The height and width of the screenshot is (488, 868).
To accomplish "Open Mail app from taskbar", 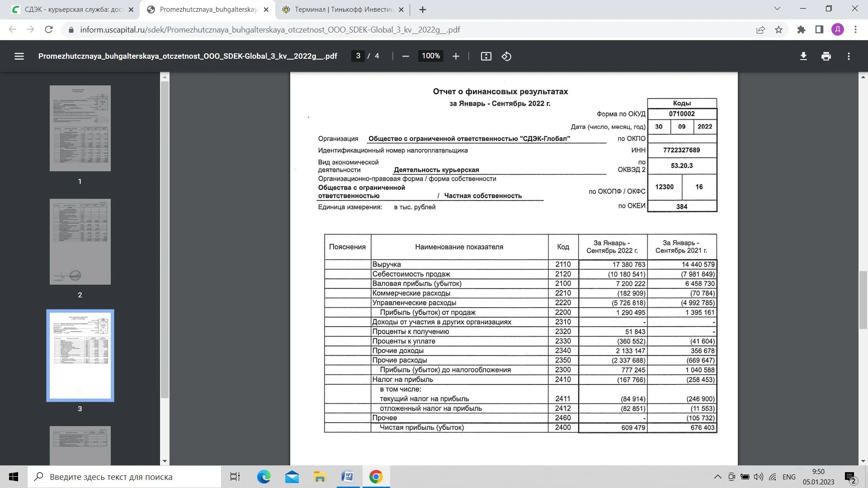I will (292, 477).
